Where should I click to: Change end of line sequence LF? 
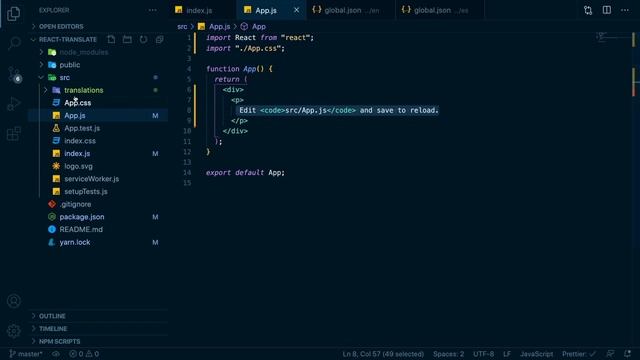[507, 354]
